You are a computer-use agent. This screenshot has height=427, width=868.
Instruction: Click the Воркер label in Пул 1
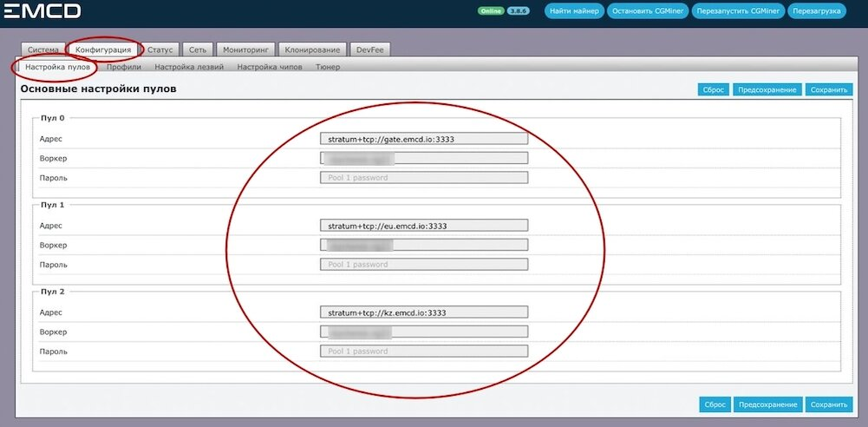pyautogui.click(x=53, y=245)
